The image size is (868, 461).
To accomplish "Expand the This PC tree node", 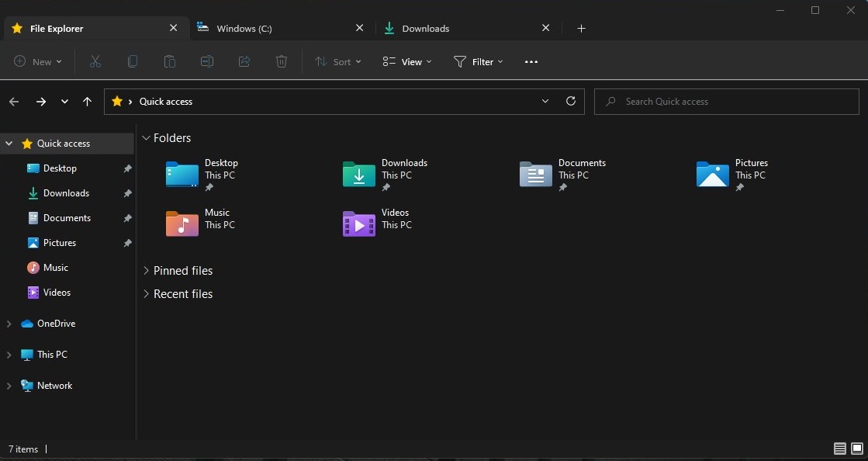I will [x=9, y=355].
